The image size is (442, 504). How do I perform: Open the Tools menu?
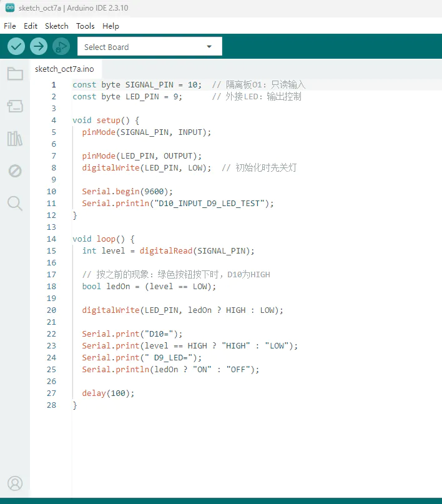coord(85,26)
